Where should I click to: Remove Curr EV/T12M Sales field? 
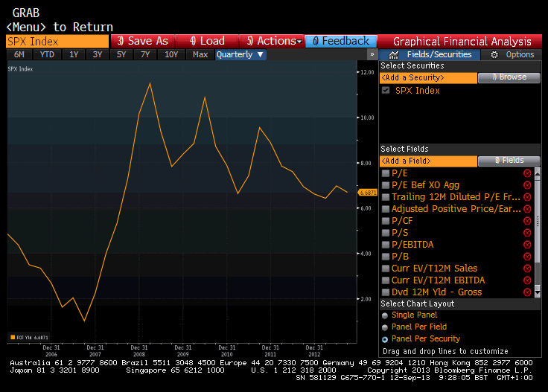(527, 269)
